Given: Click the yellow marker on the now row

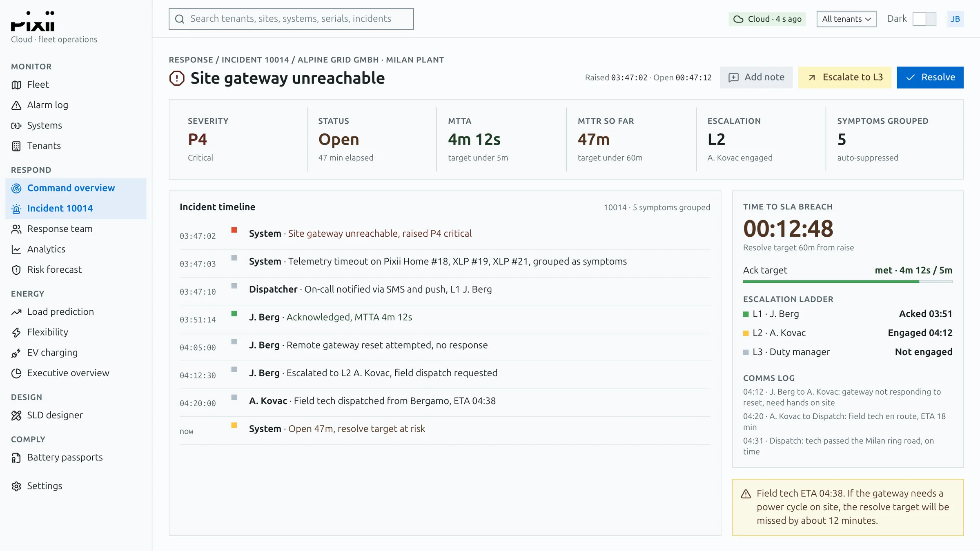Looking at the screenshot, I should (x=234, y=425).
